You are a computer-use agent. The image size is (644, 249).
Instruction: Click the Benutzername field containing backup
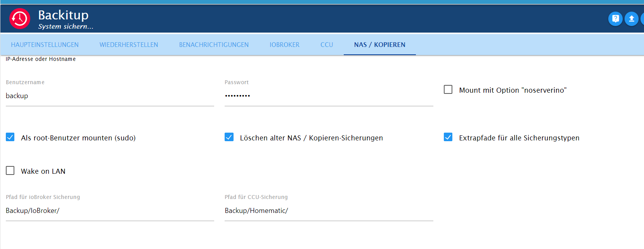[x=110, y=96]
